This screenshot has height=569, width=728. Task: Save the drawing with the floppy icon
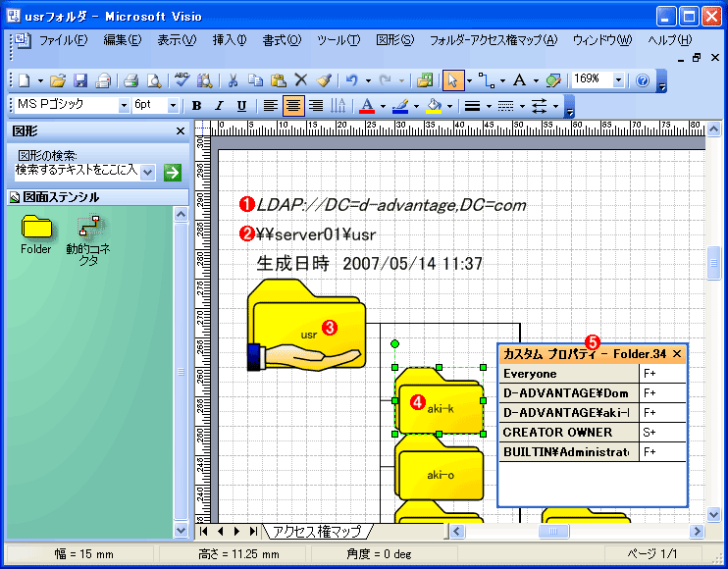tap(80, 80)
